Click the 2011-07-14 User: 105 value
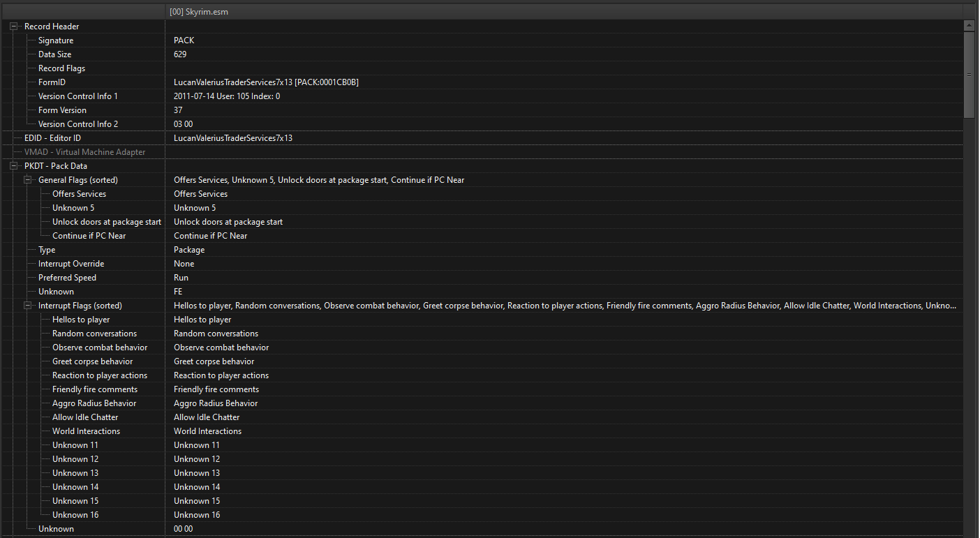 (227, 96)
